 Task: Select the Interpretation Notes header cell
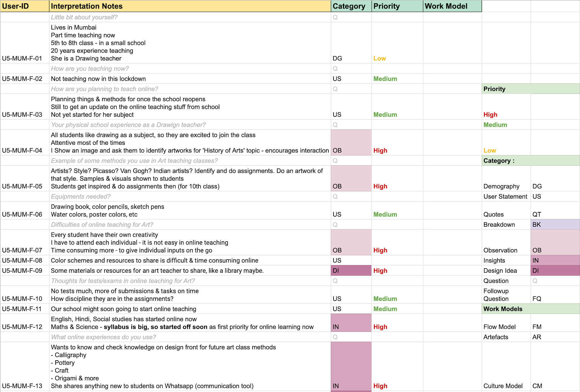(190, 6)
